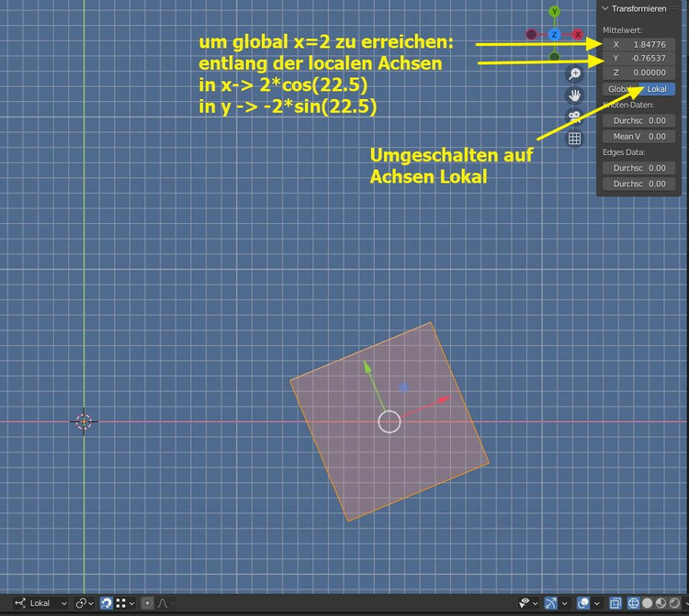Click the blue Z axis on navigation gizmo
This screenshot has width=689, height=616.
pos(555,34)
